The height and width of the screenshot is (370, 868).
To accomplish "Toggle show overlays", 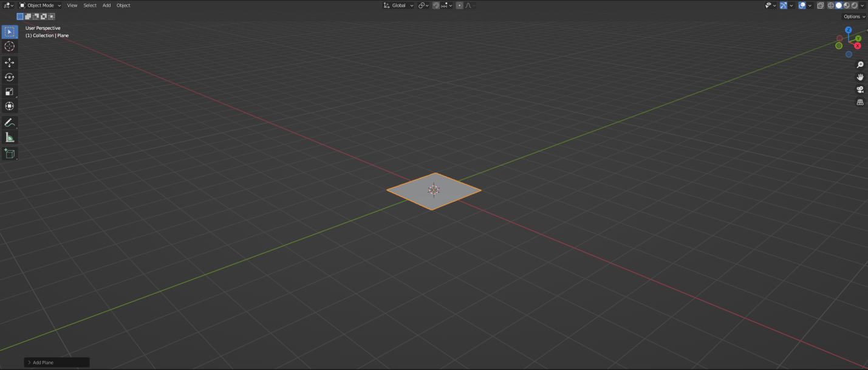I will [802, 5].
